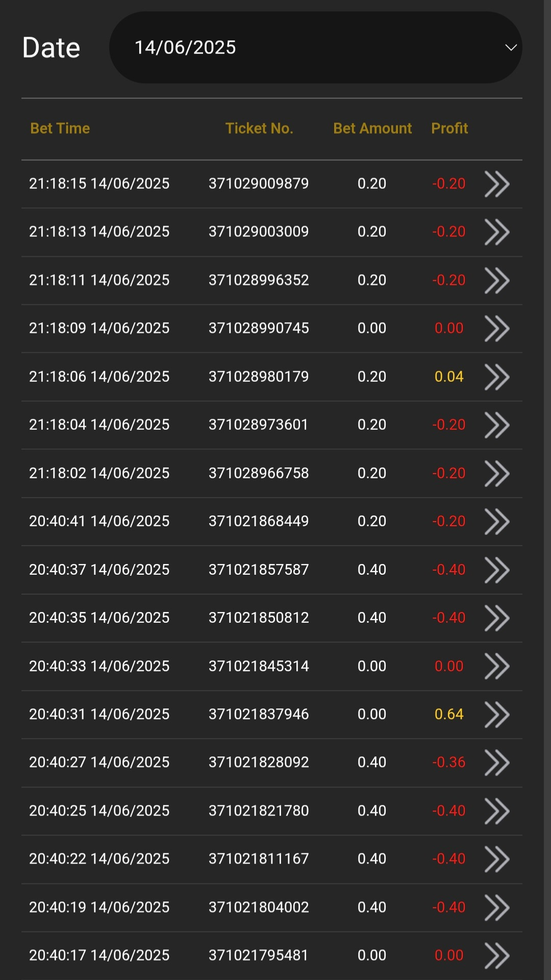Click bet time 20:40:19 14/06/2025

pyautogui.click(x=99, y=906)
